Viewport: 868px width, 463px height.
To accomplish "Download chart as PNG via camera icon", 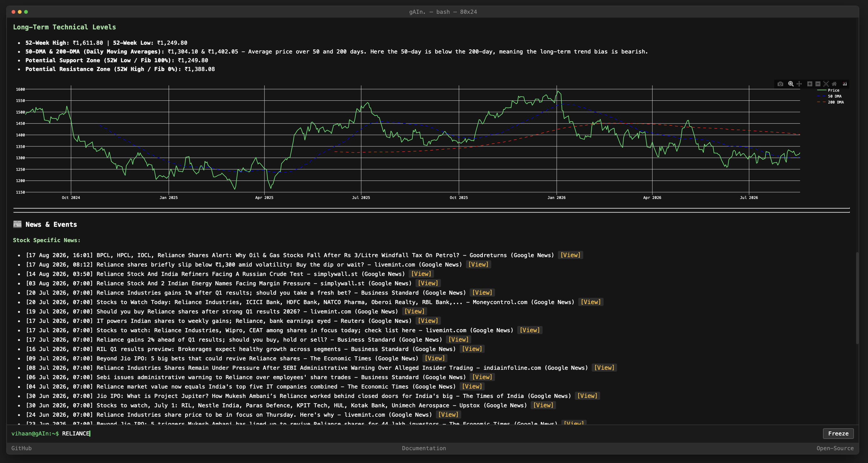I will [x=780, y=84].
